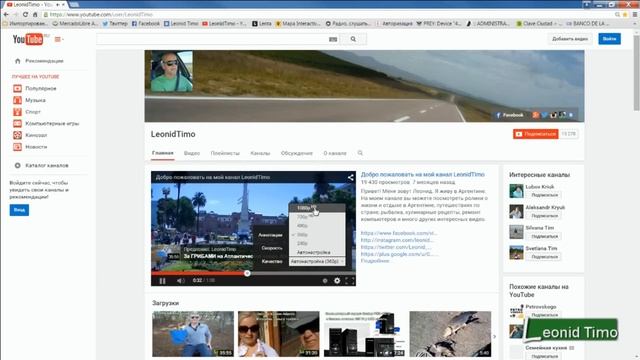The image size is (640, 360).
Task: Open video title link Добро пожаловать на мой канал
Action: (x=422, y=174)
